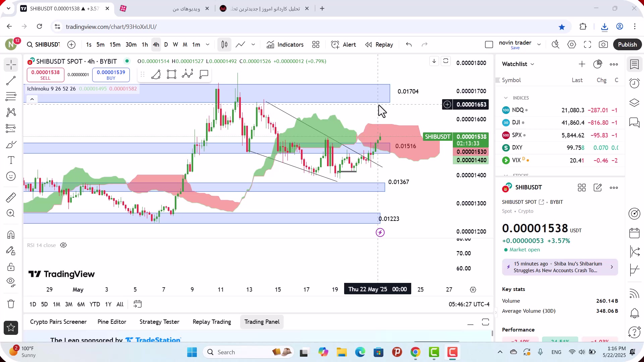
Task: Open line tools dropdown arrow in top toolbar
Action: pyautogui.click(x=253, y=45)
